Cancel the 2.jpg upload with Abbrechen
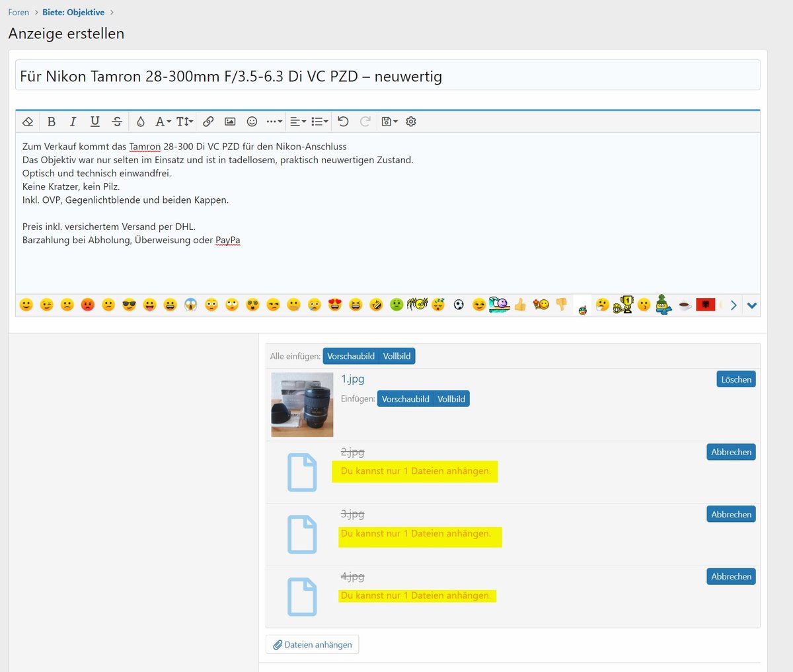This screenshot has height=672, width=793. (x=731, y=452)
